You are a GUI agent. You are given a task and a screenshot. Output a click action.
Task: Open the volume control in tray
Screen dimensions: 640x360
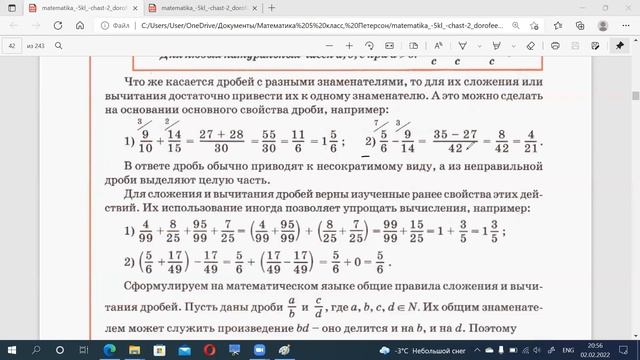537,351
